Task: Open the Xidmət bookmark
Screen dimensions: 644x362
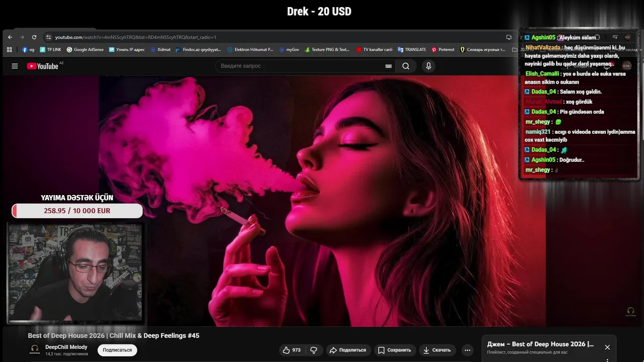Action: pos(160,50)
